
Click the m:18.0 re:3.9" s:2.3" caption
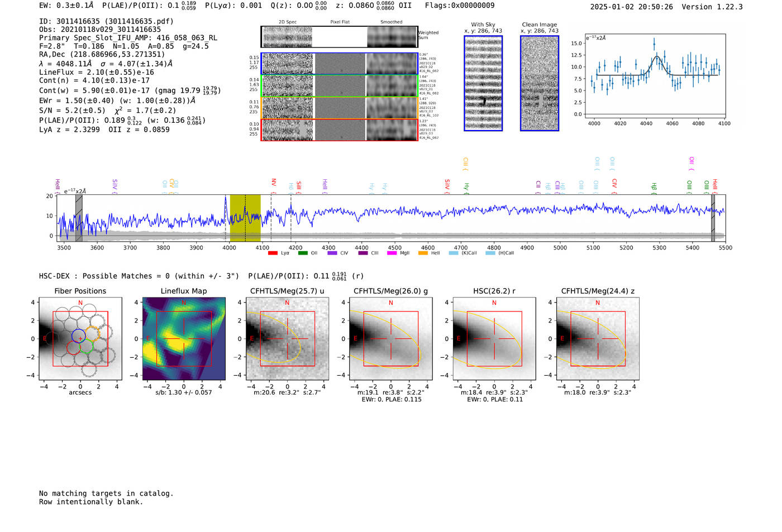coord(598,392)
